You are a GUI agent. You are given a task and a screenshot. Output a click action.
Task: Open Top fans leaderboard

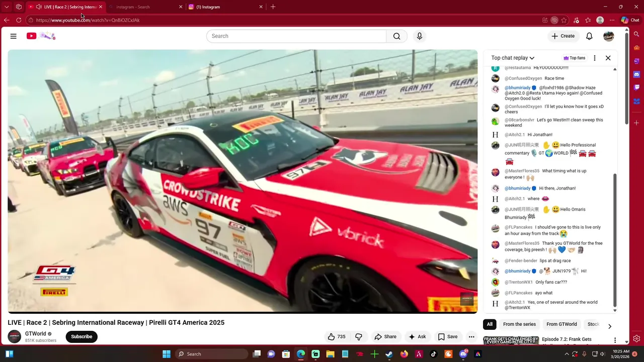pyautogui.click(x=574, y=58)
